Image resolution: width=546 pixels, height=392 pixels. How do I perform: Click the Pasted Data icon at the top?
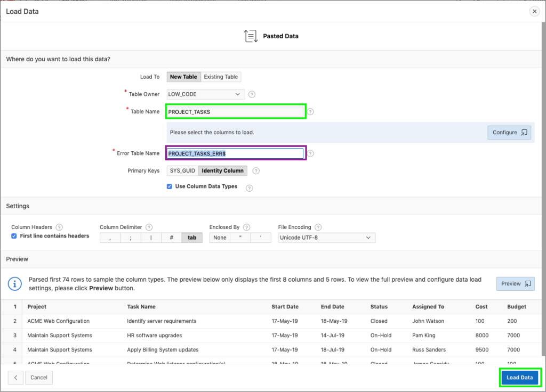[x=252, y=36]
